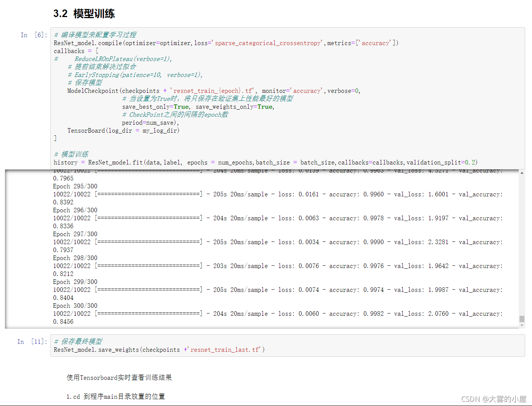Click the In [11] cell prompt
Screen dimensions: 532x406
33,342
